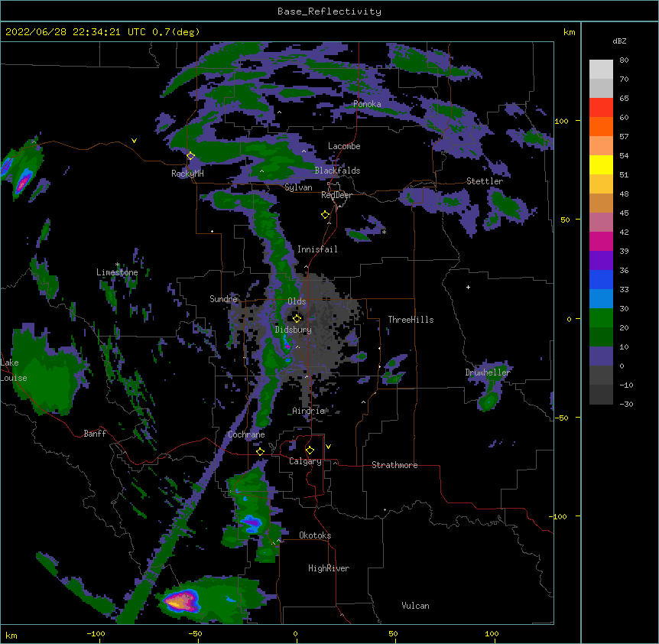
Task: Click the red 65 dBZ legend swatch
Action: pyautogui.click(x=601, y=107)
